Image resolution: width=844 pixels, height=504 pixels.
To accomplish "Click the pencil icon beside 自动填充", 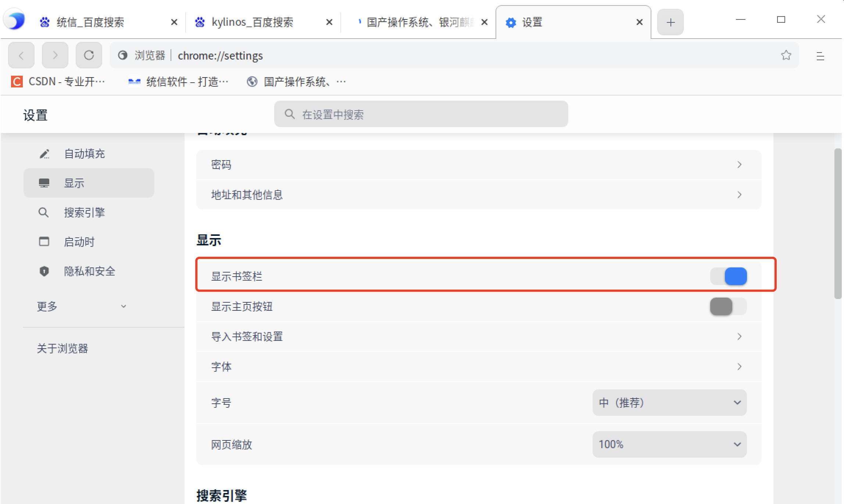I will tap(44, 154).
